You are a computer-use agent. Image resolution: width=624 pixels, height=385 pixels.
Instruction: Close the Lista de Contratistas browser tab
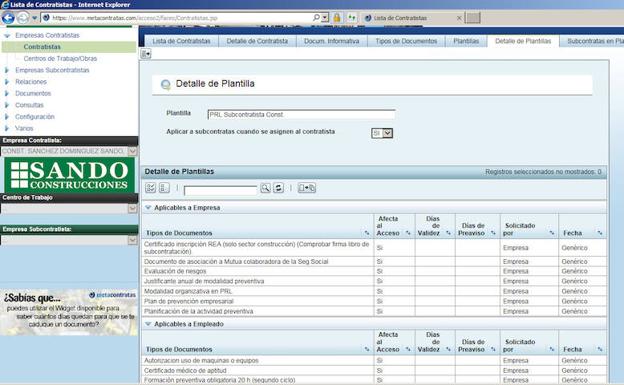[x=459, y=18]
